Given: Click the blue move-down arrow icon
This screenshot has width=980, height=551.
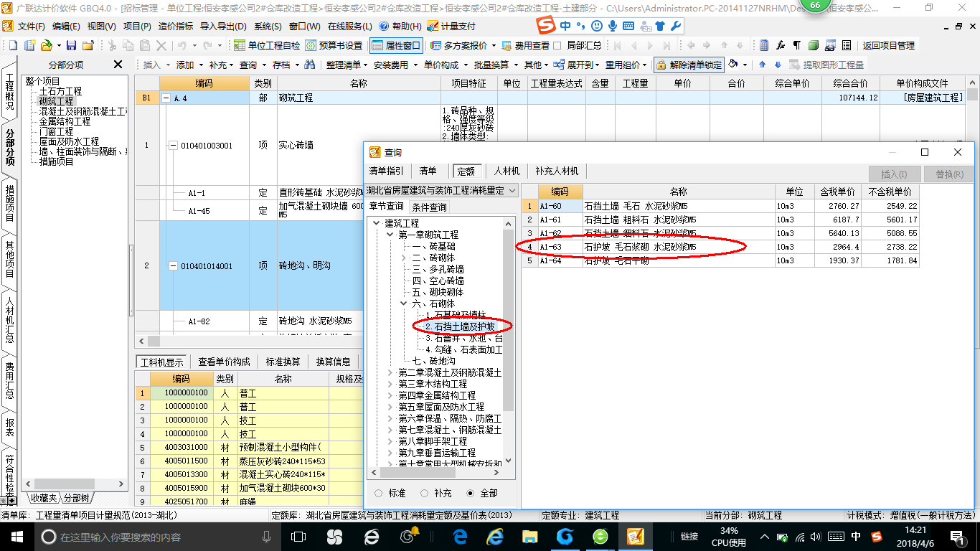Looking at the screenshot, I should tap(778, 65).
